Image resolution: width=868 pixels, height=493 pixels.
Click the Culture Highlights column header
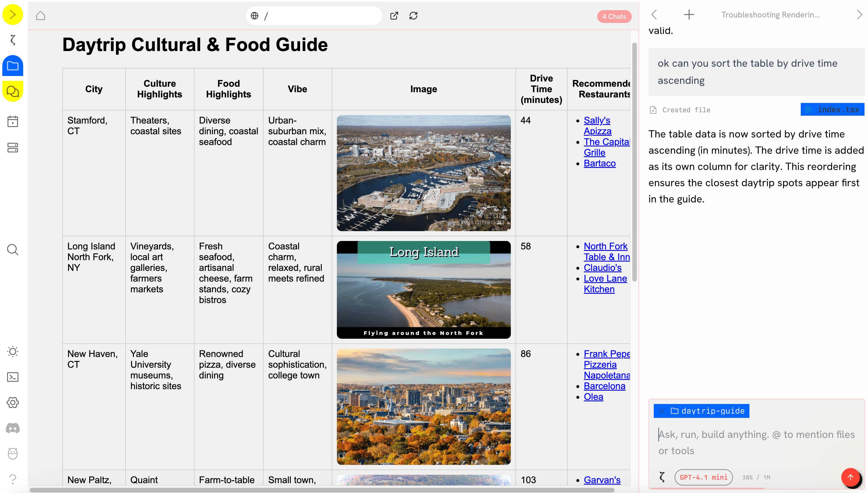point(159,89)
